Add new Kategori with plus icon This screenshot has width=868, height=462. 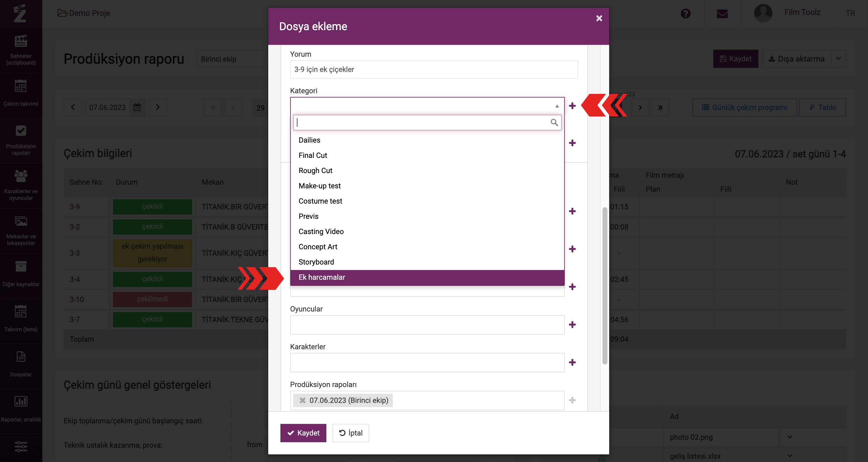[x=572, y=106]
